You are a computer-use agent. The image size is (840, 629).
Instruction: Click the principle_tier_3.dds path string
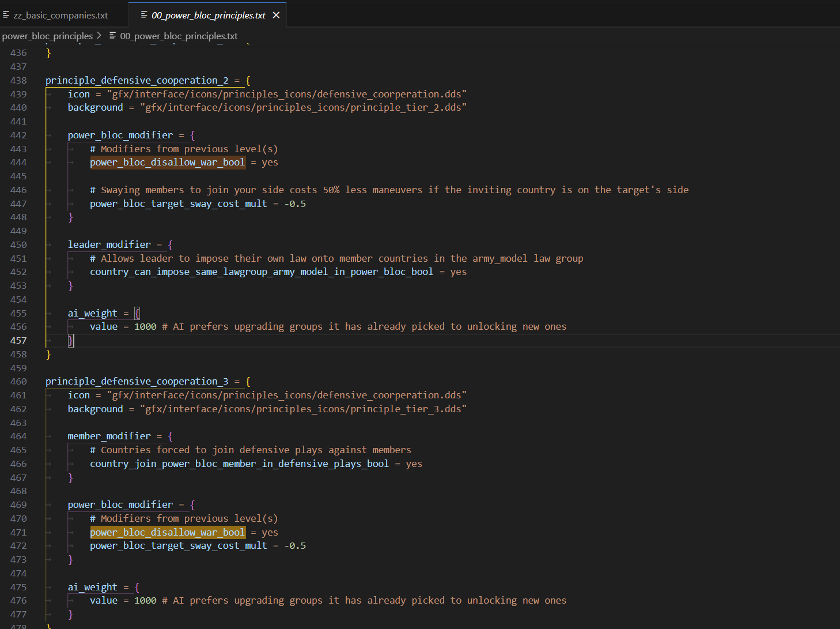pos(303,409)
